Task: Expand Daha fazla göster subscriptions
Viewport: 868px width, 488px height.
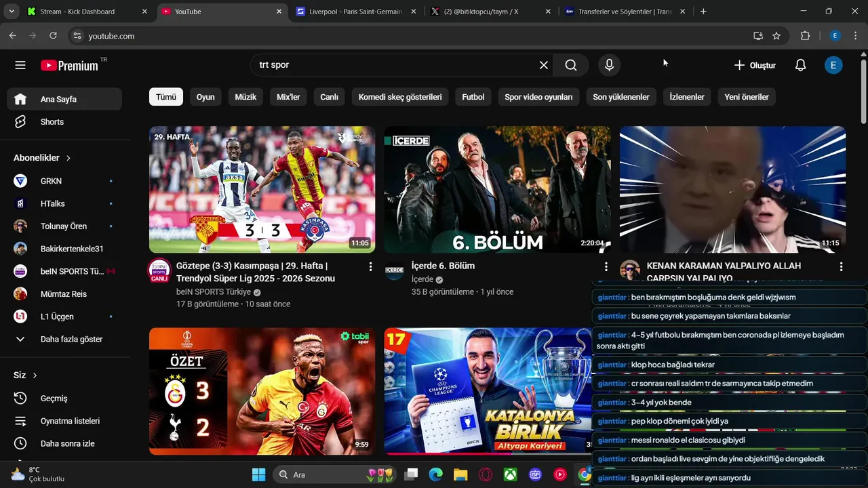Action: point(65,339)
